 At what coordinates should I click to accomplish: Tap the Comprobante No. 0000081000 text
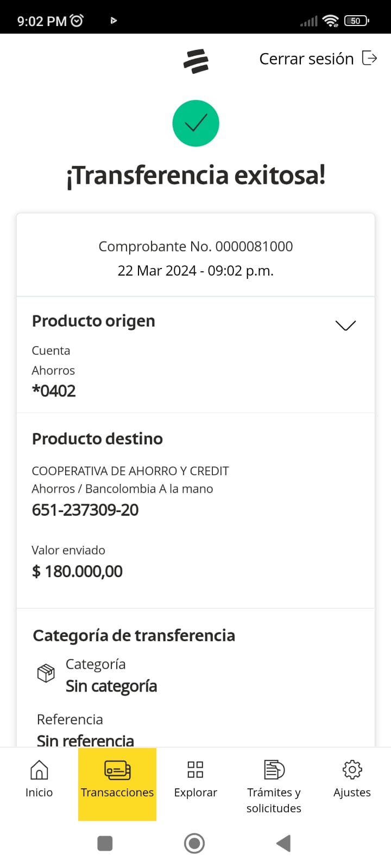tap(195, 246)
